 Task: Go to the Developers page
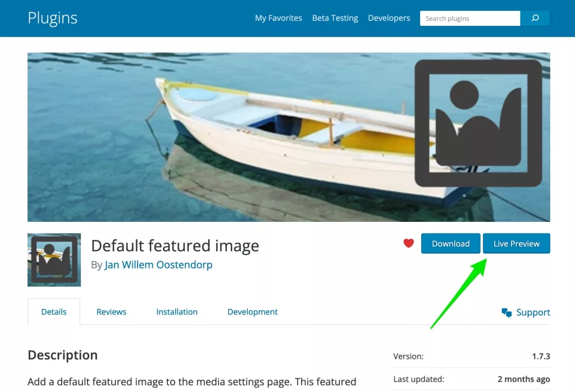point(389,18)
